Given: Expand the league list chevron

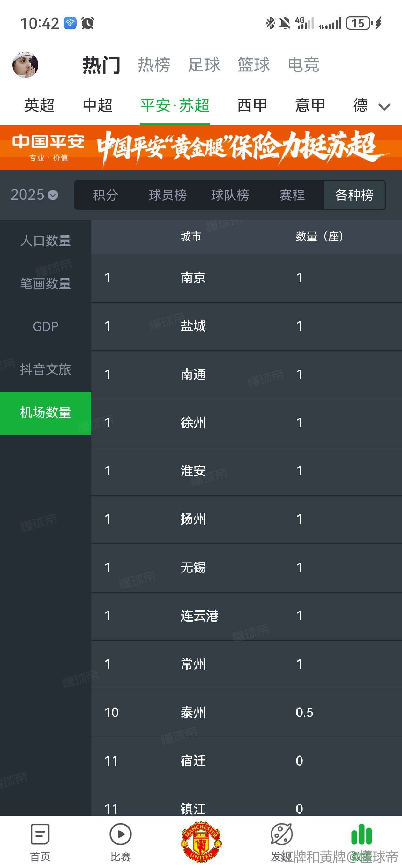Looking at the screenshot, I should coord(384,107).
